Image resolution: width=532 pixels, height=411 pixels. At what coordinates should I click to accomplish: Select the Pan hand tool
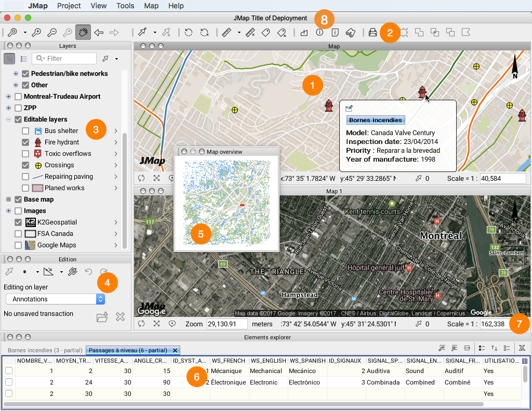[83, 32]
